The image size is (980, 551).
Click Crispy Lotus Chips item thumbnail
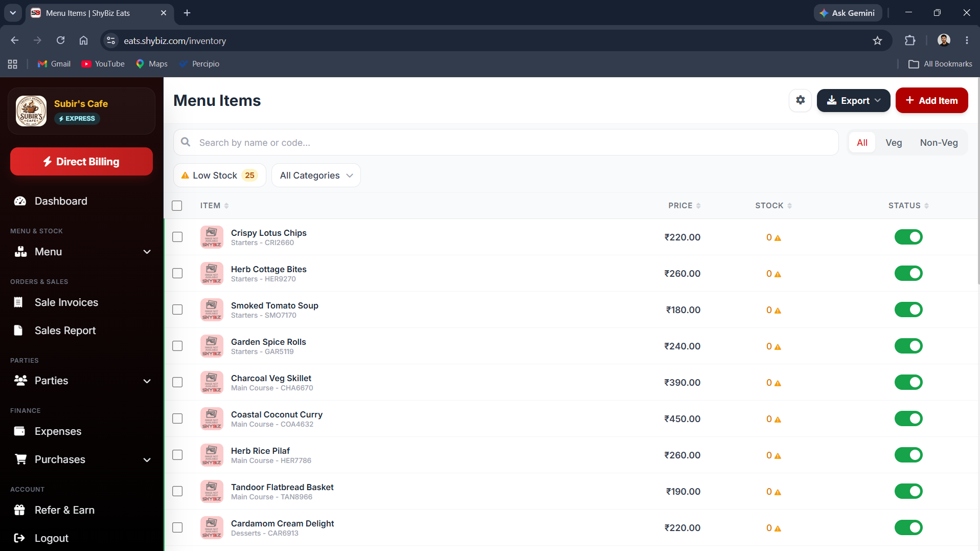(x=212, y=237)
